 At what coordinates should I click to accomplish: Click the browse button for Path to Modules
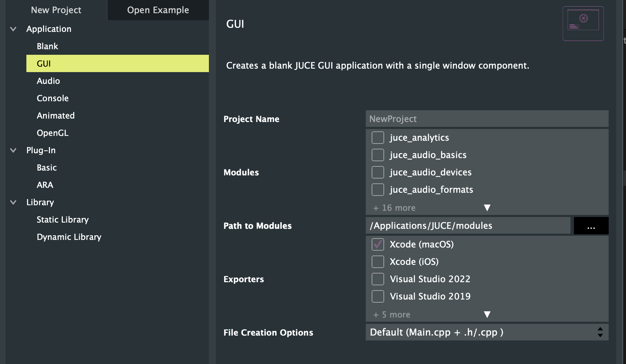pos(591,226)
